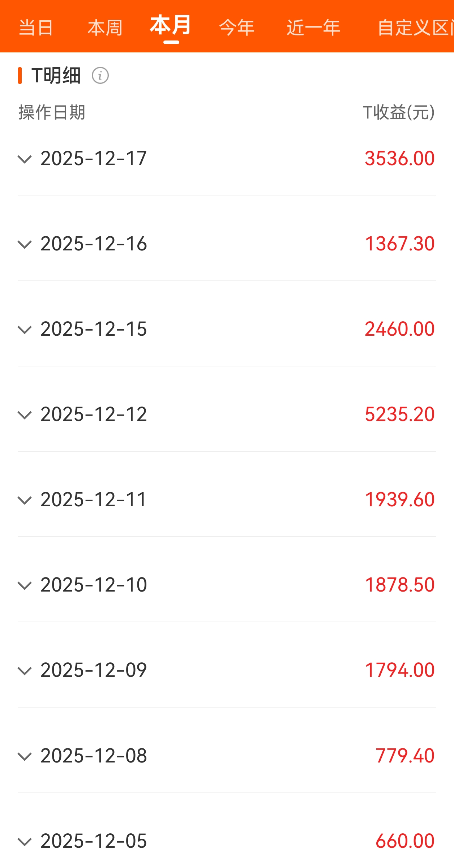Expand the 2025-12-09 row chevron
Screen dimensions: 454x868
point(25,671)
